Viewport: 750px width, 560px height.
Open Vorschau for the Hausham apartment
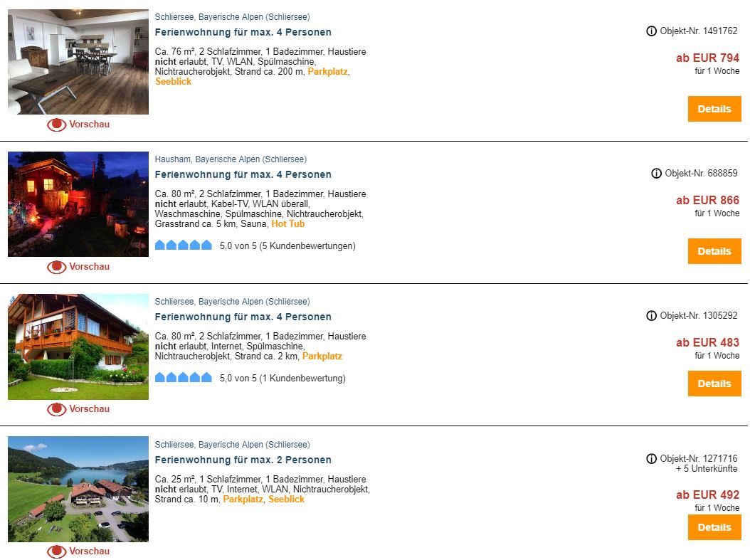tap(78, 267)
